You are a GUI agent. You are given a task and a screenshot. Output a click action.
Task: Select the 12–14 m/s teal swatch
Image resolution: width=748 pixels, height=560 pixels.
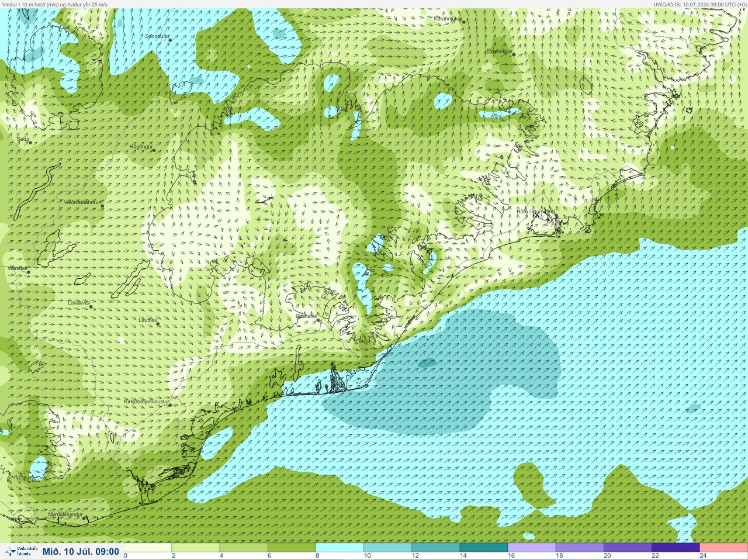(435, 548)
